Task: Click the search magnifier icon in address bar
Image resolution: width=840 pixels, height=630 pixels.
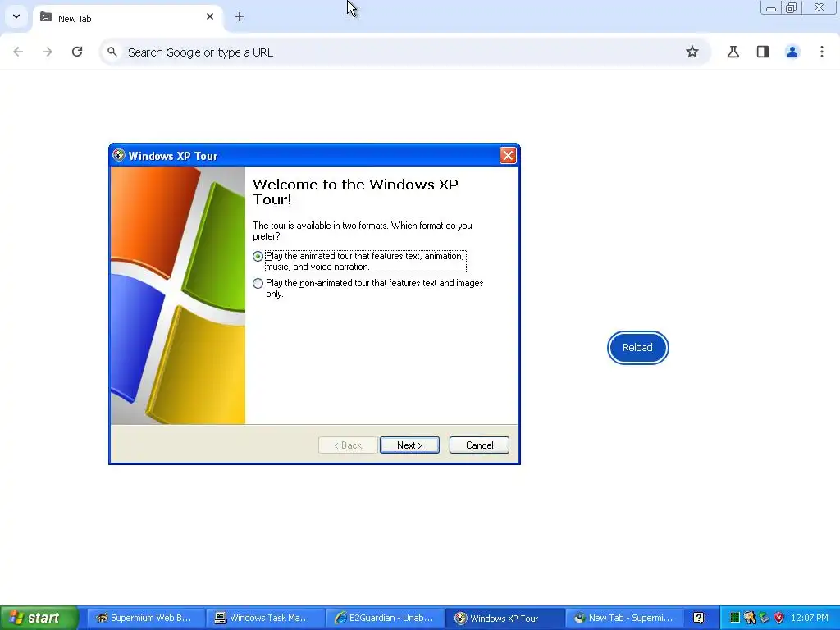Action: (x=112, y=52)
